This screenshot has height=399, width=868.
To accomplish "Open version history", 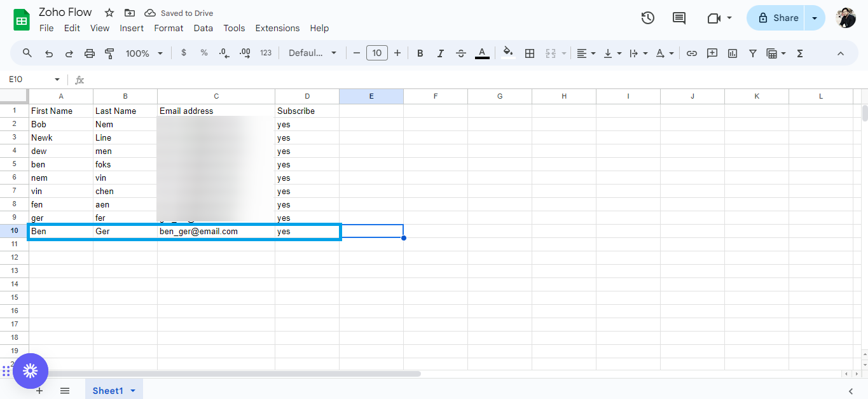I will point(647,18).
